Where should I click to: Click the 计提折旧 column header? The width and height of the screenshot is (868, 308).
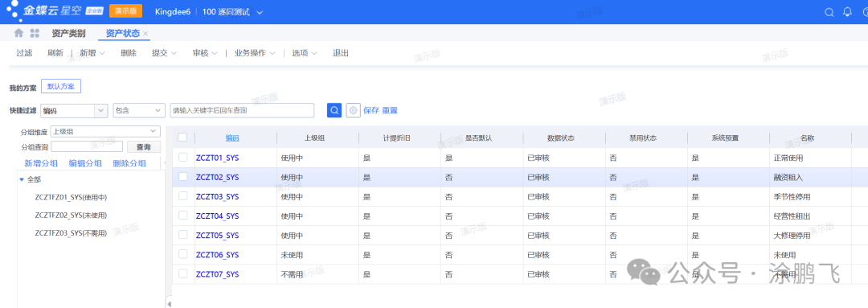[x=397, y=138]
